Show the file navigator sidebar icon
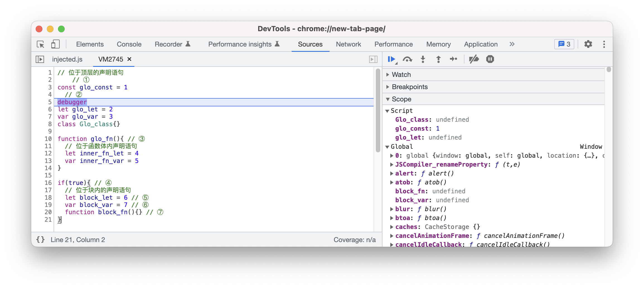The image size is (644, 288). point(40,59)
